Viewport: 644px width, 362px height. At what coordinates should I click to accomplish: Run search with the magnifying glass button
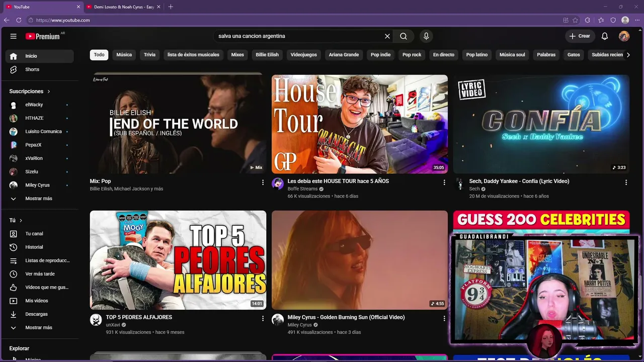404,36
